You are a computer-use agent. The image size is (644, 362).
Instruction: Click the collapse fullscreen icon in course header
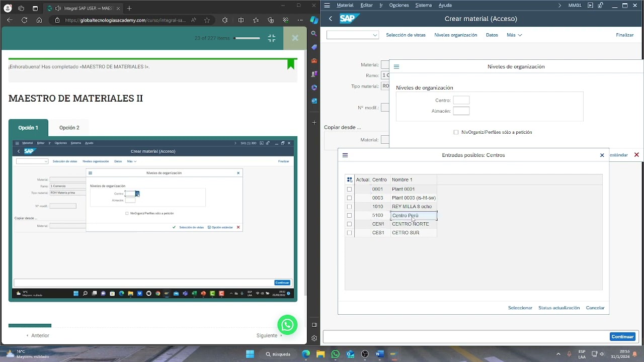click(272, 38)
